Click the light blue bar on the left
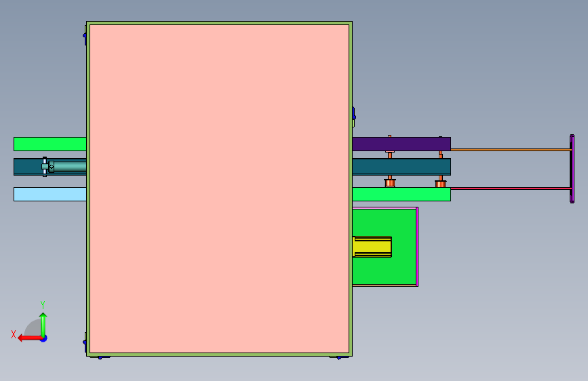The height and width of the screenshot is (381, 588). click(50, 195)
